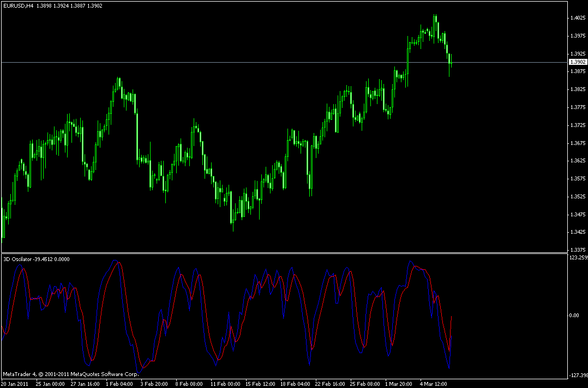
Task: Click the 8 Feb 08:00 time label
Action: click(x=189, y=384)
